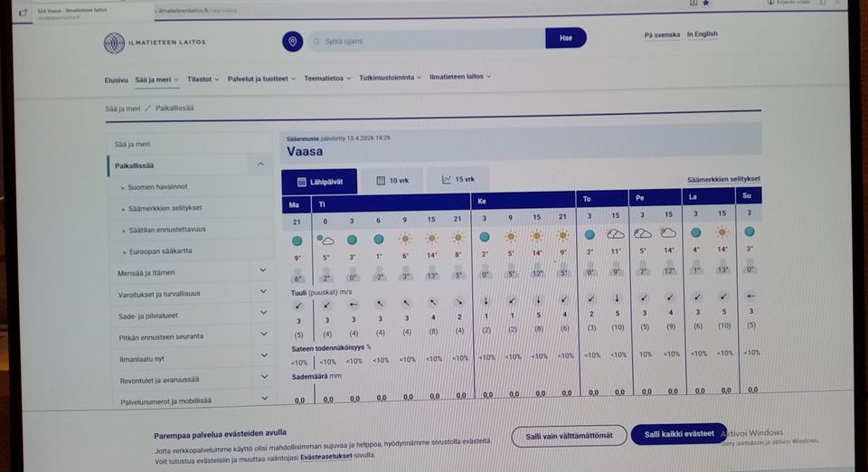The image size is (868, 472).
Task: Click Tuuli (puuskat) m/s row label
Action: click(321, 292)
